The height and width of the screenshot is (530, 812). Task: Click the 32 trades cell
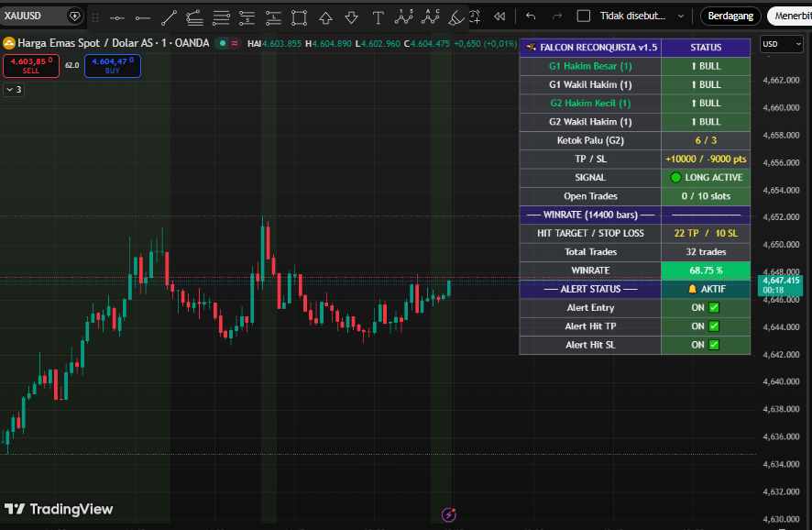[x=706, y=252]
